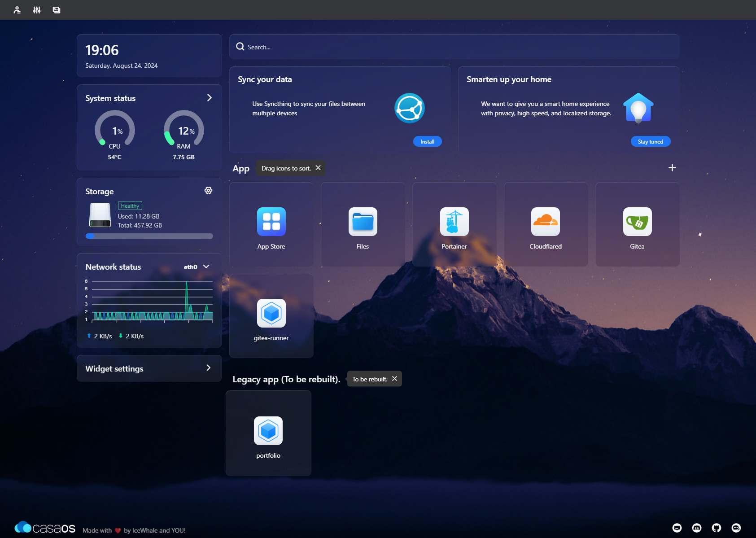Open the settings sliders icon in top bar
Viewport: 756px width, 538px height.
(37, 10)
